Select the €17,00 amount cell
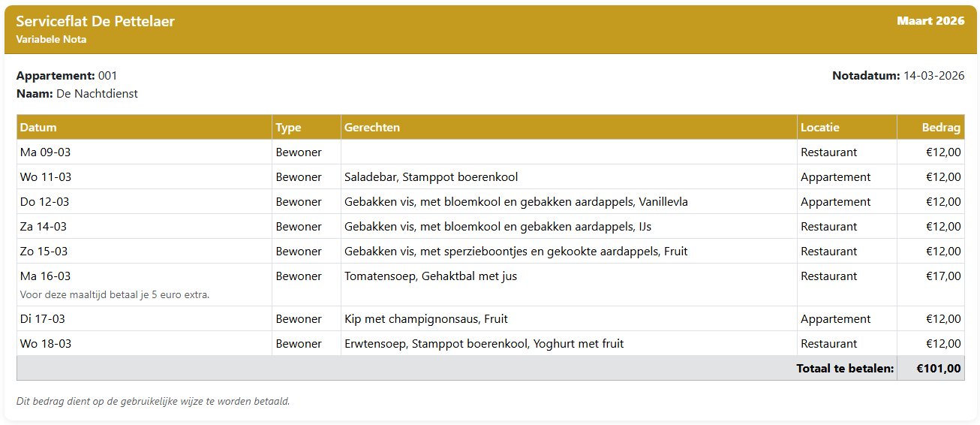 (943, 276)
